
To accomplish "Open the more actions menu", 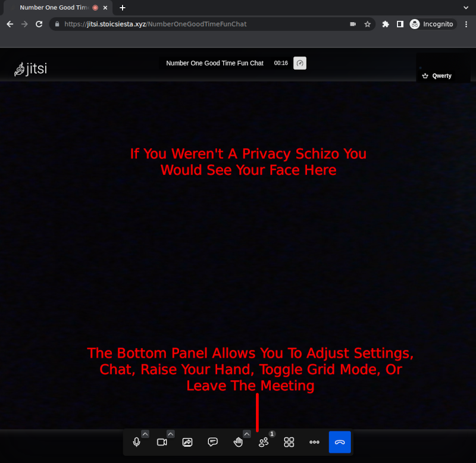I will 314,442.
